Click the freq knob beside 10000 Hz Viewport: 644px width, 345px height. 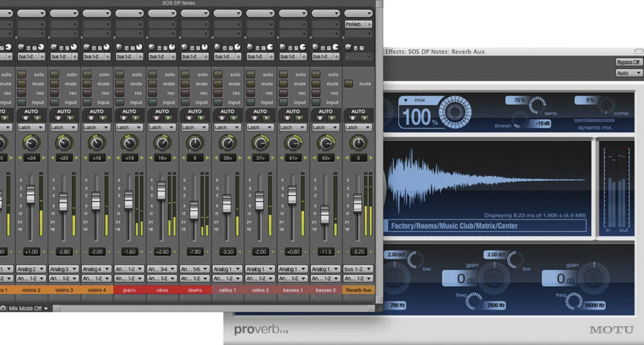[574, 301]
